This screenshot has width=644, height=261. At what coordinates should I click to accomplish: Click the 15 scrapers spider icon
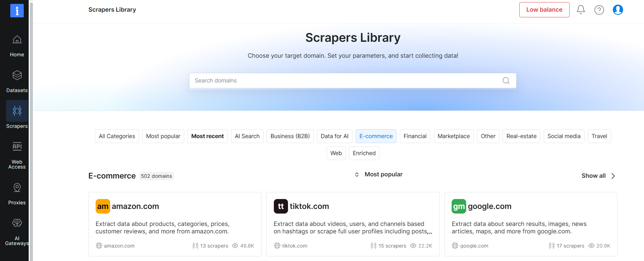[373, 246]
